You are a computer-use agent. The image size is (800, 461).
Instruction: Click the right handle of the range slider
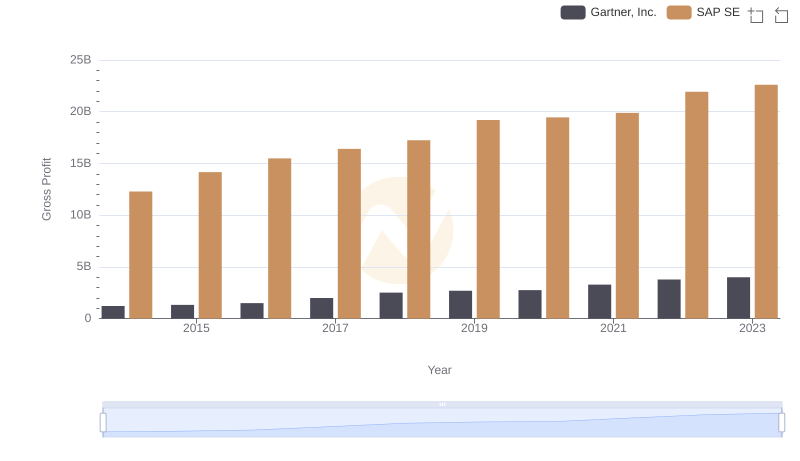pos(781,422)
